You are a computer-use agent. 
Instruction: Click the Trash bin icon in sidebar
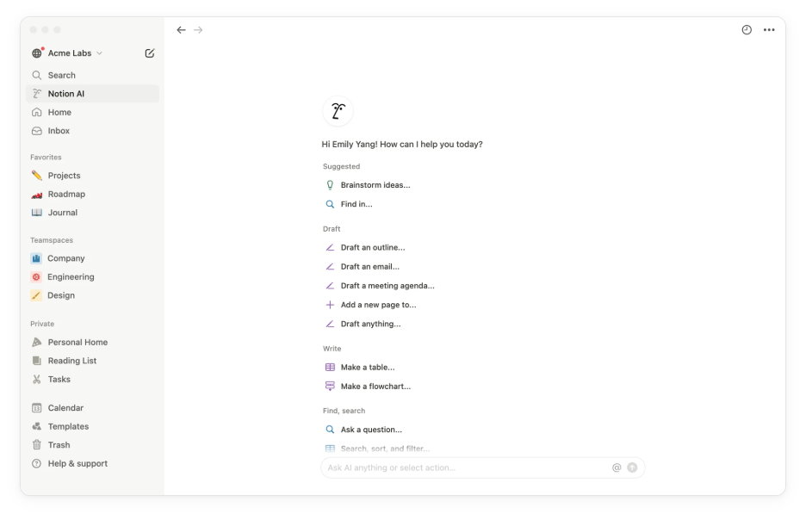click(x=37, y=445)
